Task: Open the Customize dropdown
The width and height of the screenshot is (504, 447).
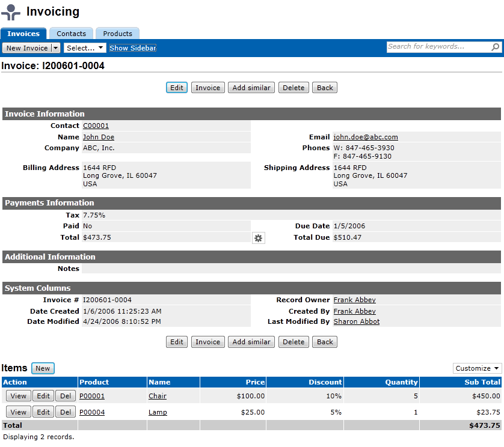Action: 478,368
